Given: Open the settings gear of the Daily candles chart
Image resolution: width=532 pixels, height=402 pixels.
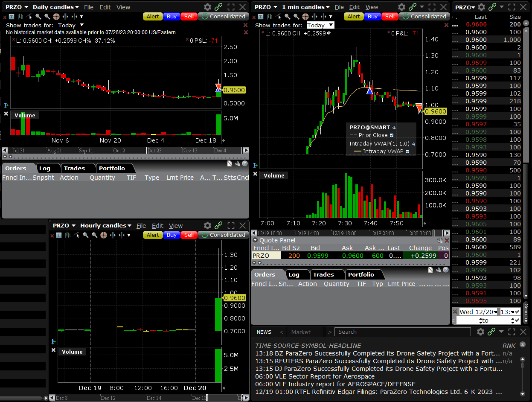Looking at the screenshot, I should point(207,7).
